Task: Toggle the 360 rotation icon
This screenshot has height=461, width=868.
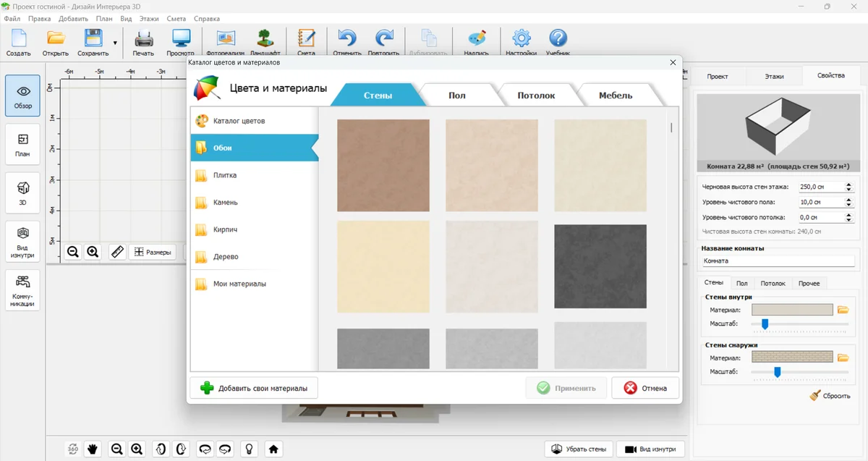Action: [72, 449]
